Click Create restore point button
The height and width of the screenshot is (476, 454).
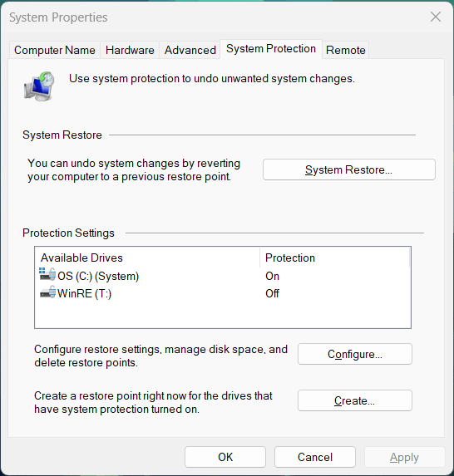[355, 400]
